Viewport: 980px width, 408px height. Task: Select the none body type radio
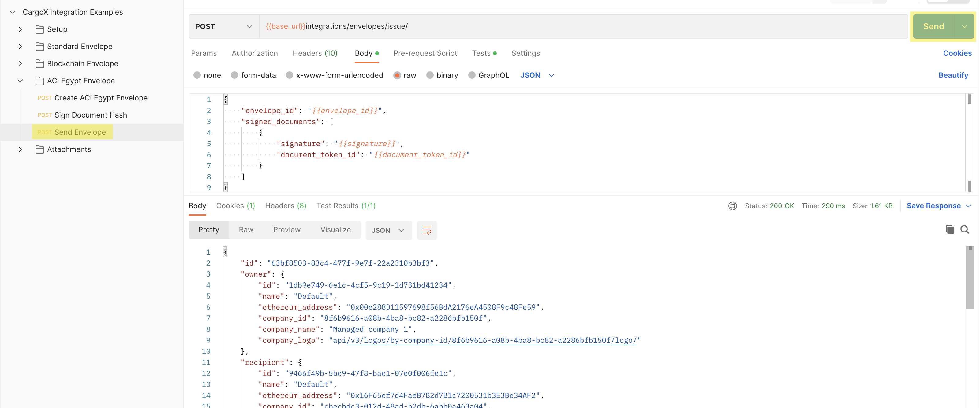pyautogui.click(x=197, y=75)
